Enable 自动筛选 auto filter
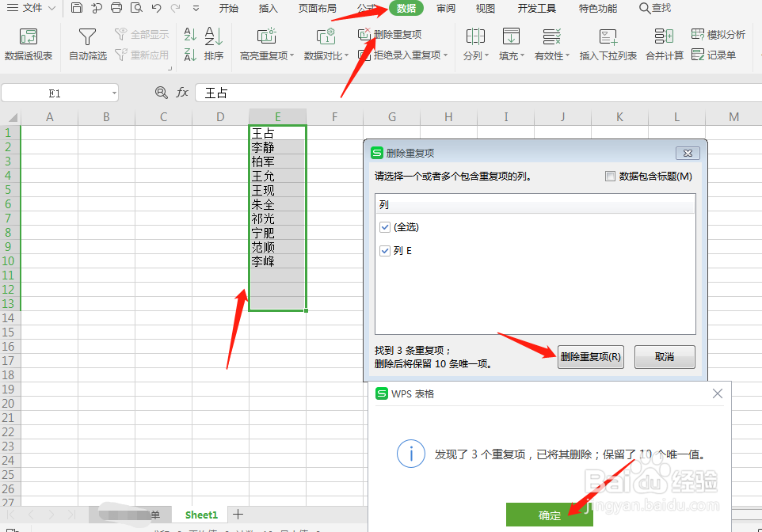Screen dimensions: 762x532 (87, 44)
